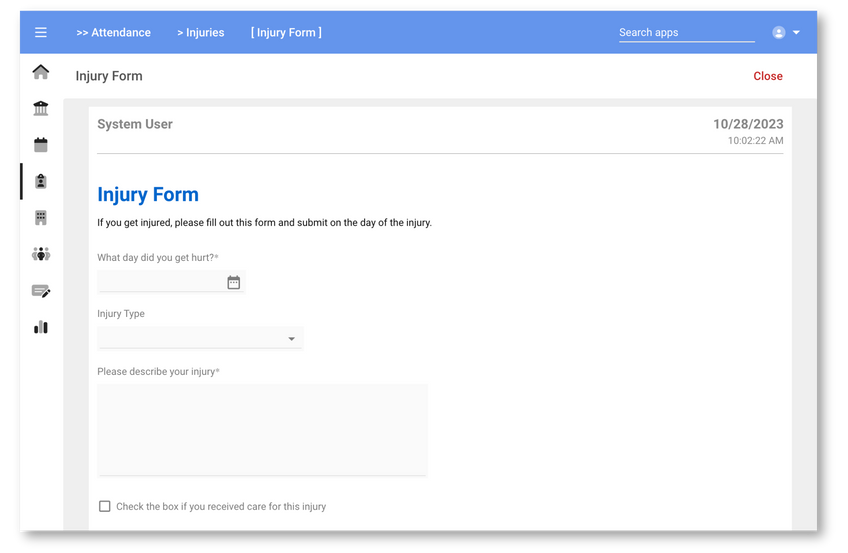Click the user profile avatar
The image size is (848, 553).
[x=779, y=33]
